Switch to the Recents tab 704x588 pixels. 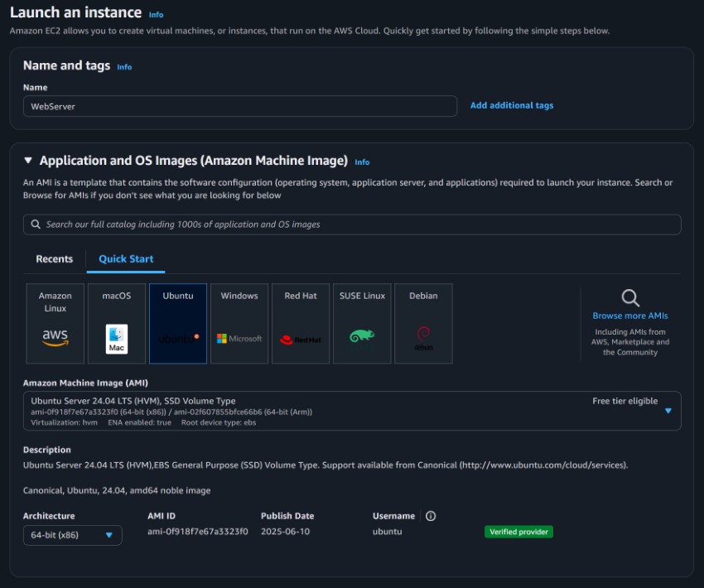(x=53, y=258)
